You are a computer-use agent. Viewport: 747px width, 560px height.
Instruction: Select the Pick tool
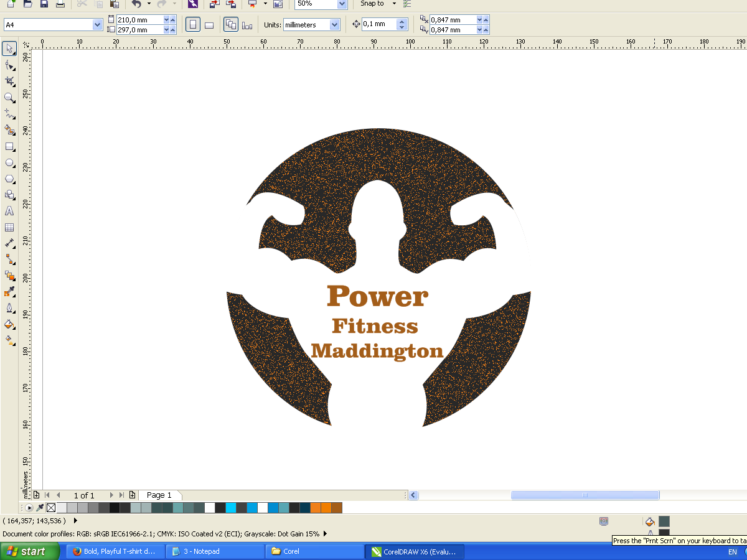(9, 49)
